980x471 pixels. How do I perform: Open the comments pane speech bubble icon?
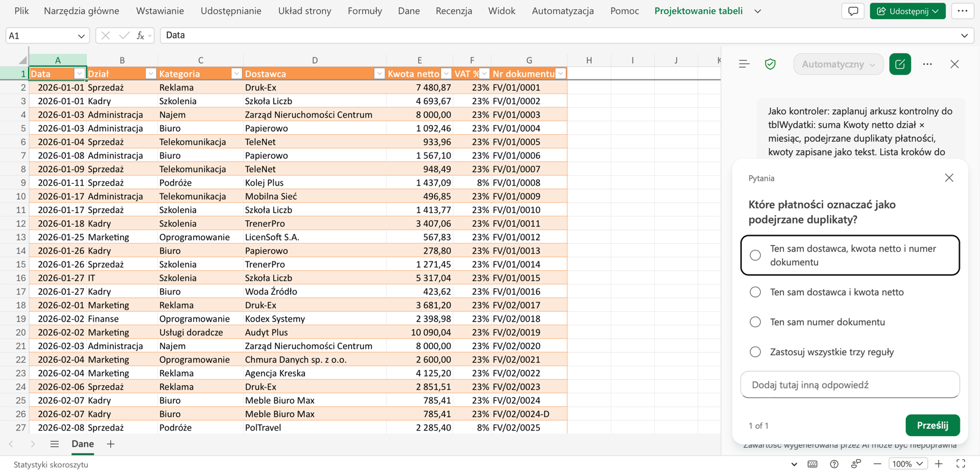(853, 11)
